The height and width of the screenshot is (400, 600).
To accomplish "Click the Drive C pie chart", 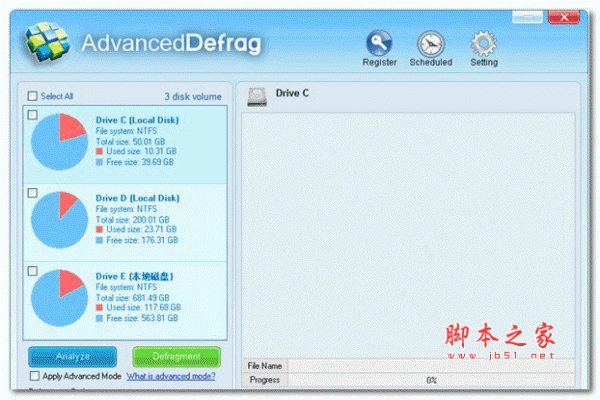I will click(59, 142).
